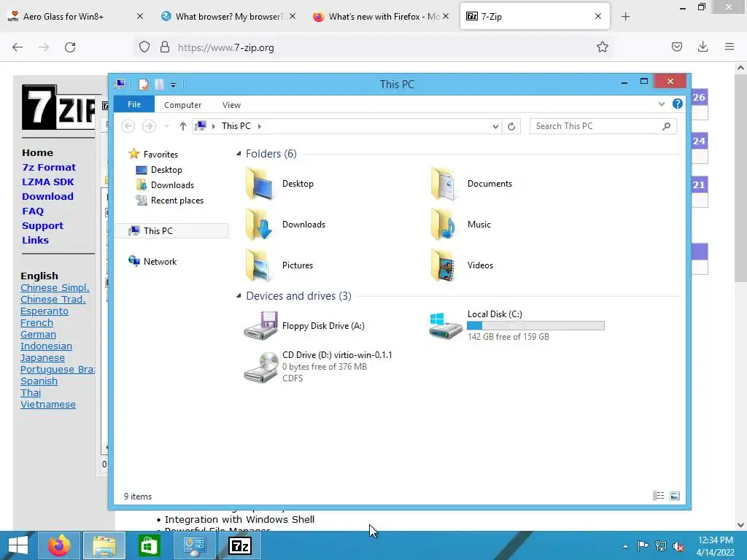Click the muted volume tray icon

coord(678,545)
